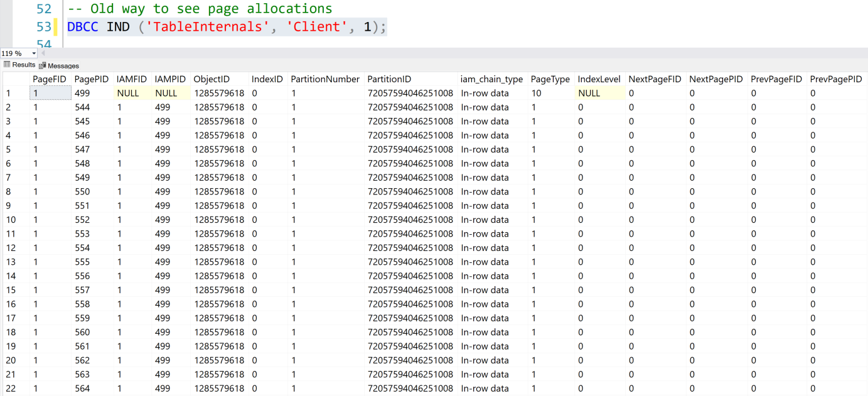This screenshot has height=396, width=868.
Task: Click the NextPageFID column header
Action: pos(655,79)
